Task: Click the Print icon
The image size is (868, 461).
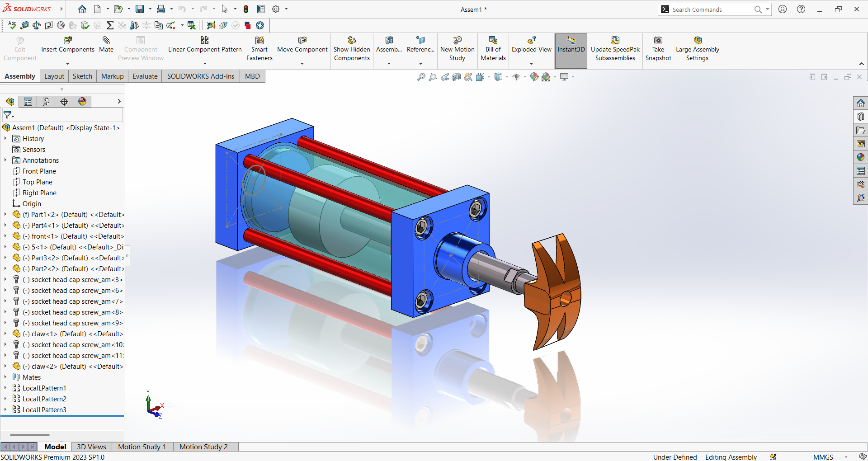Action: (x=161, y=9)
